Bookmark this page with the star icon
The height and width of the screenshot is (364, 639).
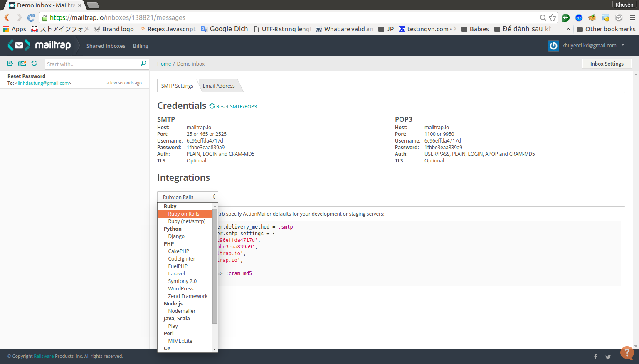click(x=552, y=17)
